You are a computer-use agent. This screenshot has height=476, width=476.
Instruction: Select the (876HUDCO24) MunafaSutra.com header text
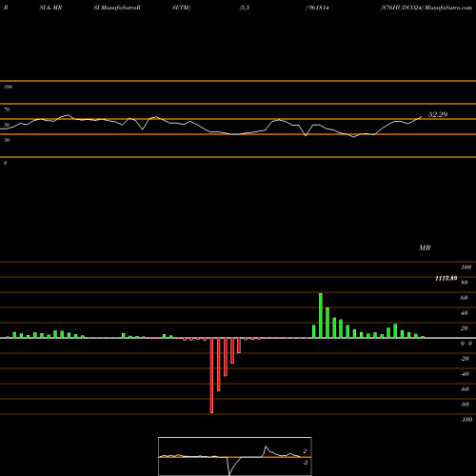[426, 8]
